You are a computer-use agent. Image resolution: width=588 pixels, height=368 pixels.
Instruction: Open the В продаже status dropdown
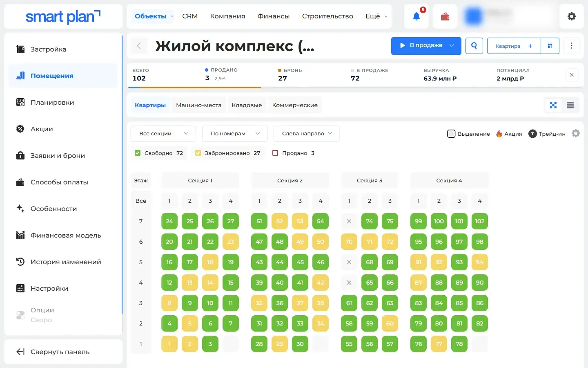click(426, 46)
